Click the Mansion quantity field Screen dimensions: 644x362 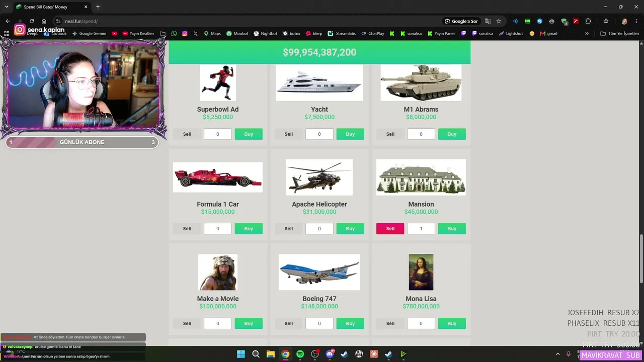[x=421, y=229]
